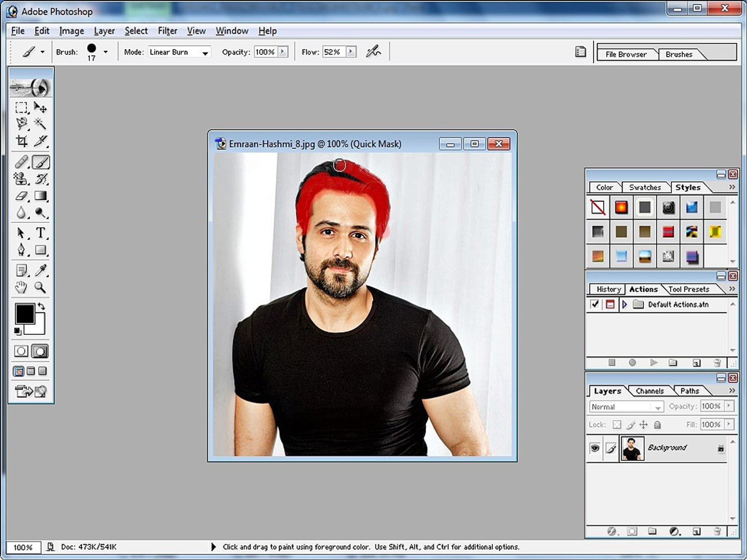This screenshot has width=747, height=560.
Task: Switch to Standard Mode editing
Action: click(21, 351)
